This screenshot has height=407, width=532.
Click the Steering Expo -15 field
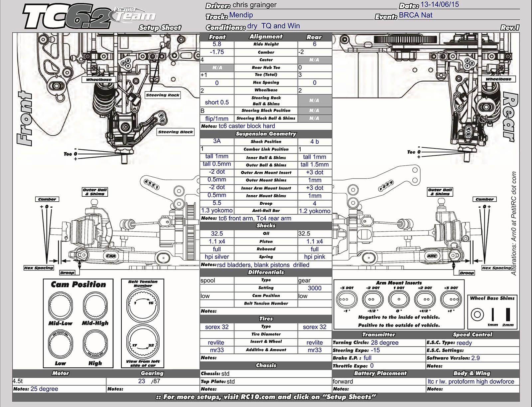tap(379, 350)
